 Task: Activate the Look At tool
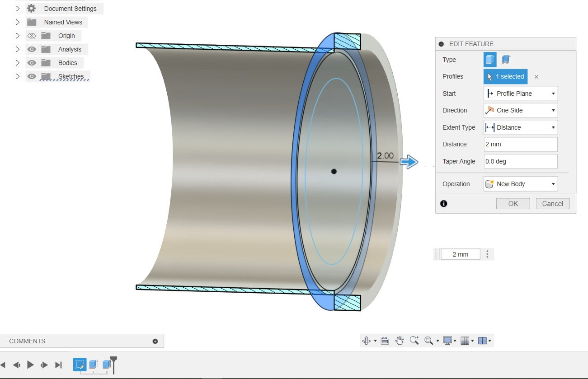[x=385, y=341]
